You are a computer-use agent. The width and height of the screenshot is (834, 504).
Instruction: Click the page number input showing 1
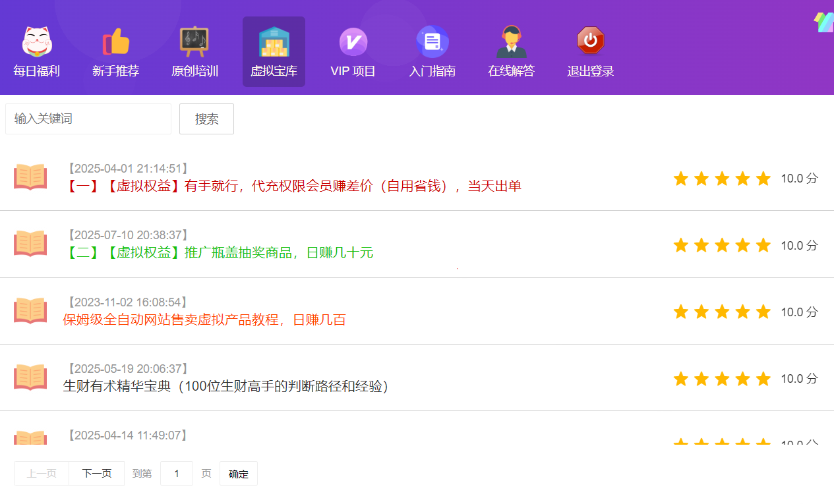[176, 473]
